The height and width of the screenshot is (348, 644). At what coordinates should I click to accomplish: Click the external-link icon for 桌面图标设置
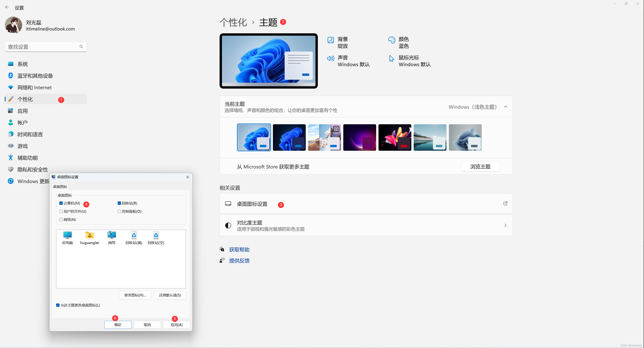click(505, 204)
